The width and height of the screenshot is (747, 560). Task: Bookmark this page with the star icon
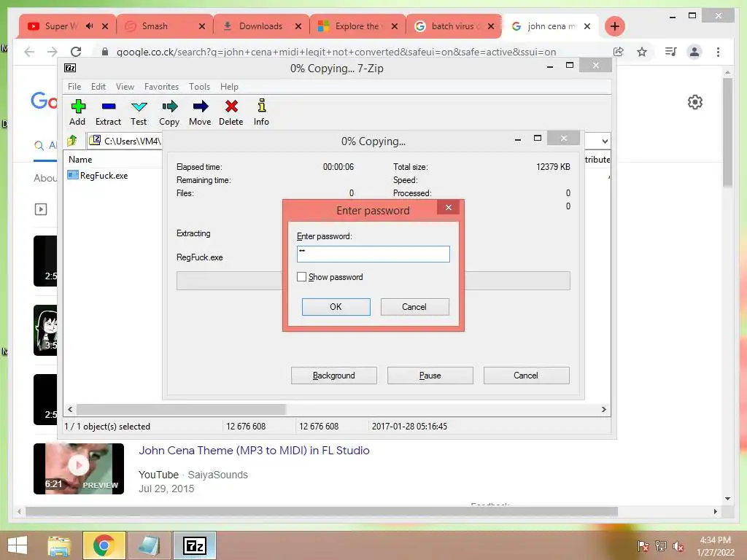pyautogui.click(x=642, y=52)
